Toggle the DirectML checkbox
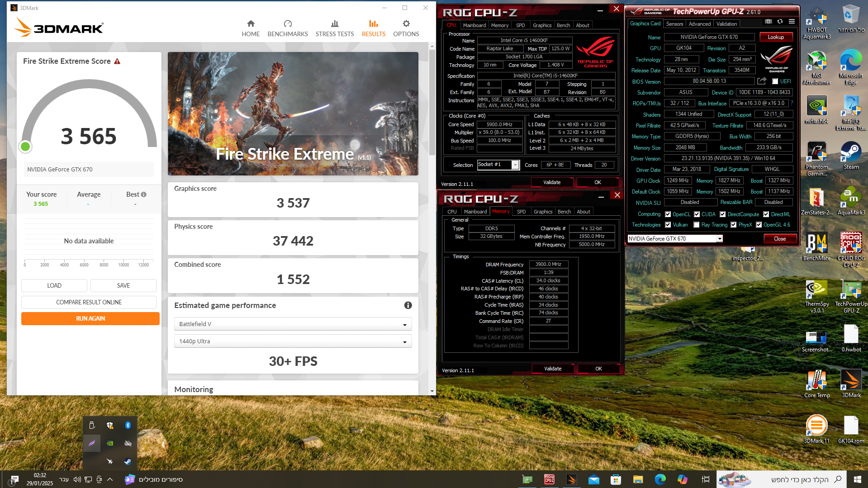 coord(766,214)
